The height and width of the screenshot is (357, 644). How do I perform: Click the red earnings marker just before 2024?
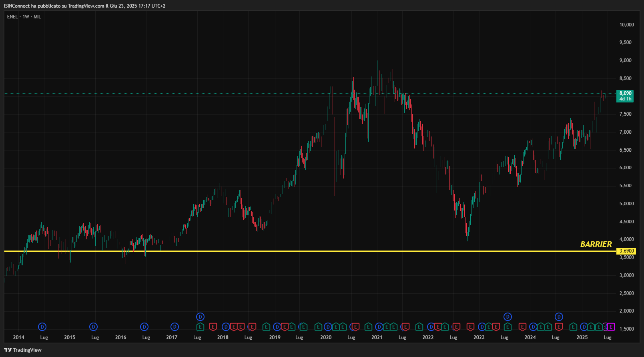[x=522, y=327]
